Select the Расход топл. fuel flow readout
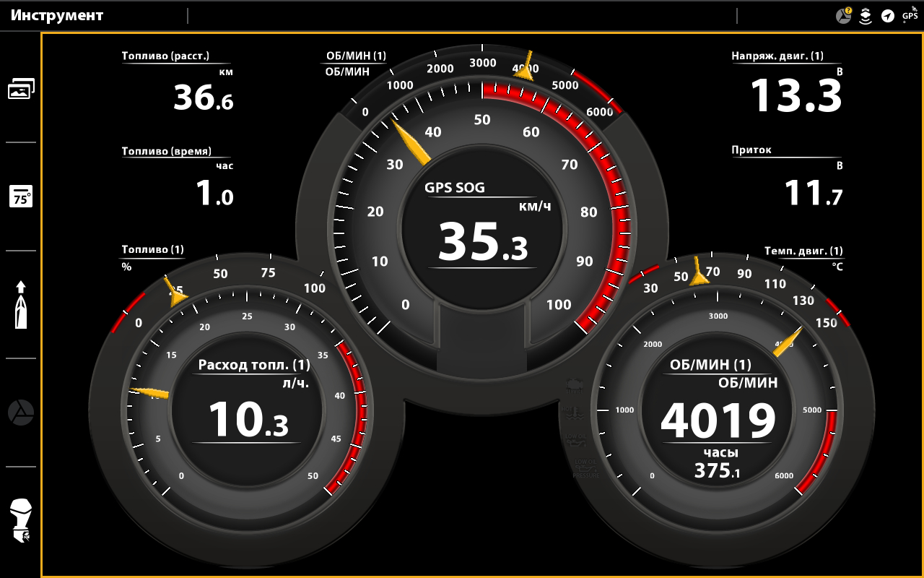Viewport: 924px width, 578px height. (248, 401)
